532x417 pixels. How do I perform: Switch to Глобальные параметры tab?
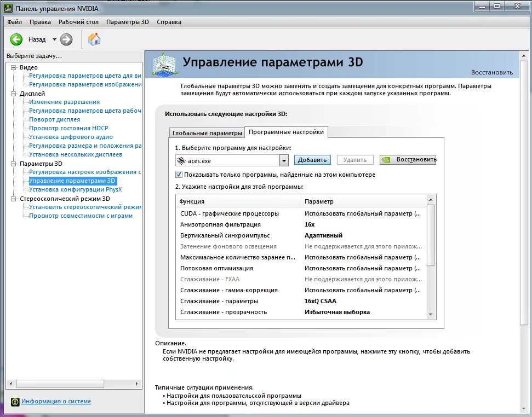tap(207, 133)
